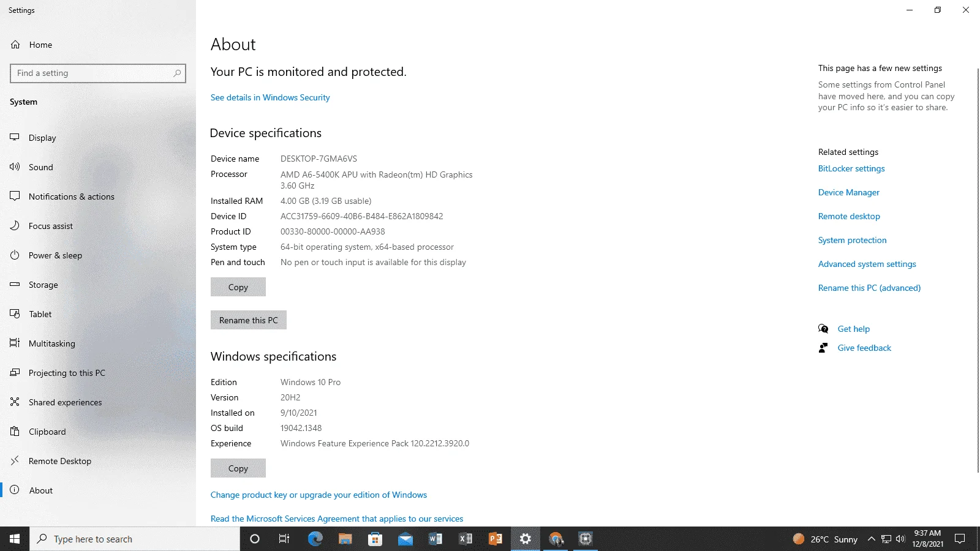
Task: Click the OS build value 19042.1348
Action: coord(301,428)
